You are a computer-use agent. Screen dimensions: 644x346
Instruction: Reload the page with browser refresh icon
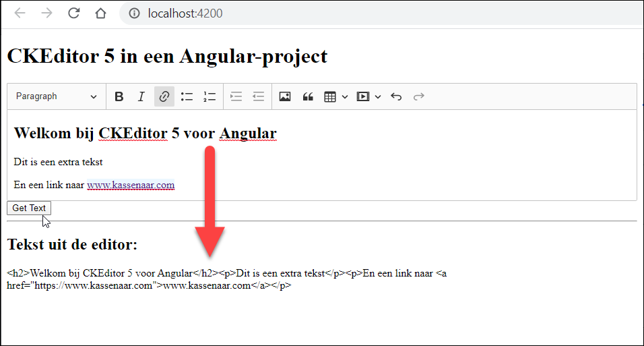(74, 13)
